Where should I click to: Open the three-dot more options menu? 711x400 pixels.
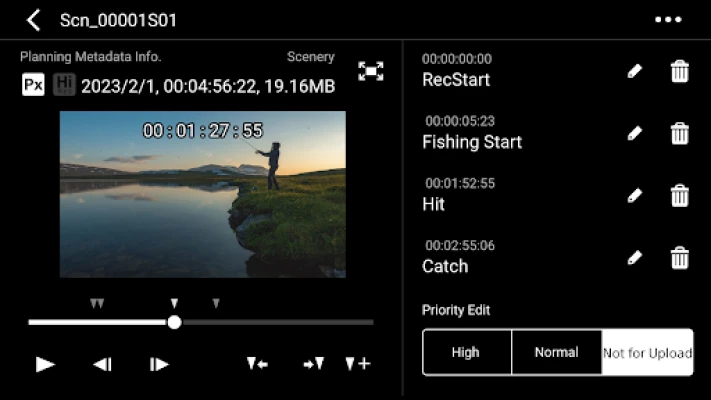pyautogui.click(x=668, y=20)
